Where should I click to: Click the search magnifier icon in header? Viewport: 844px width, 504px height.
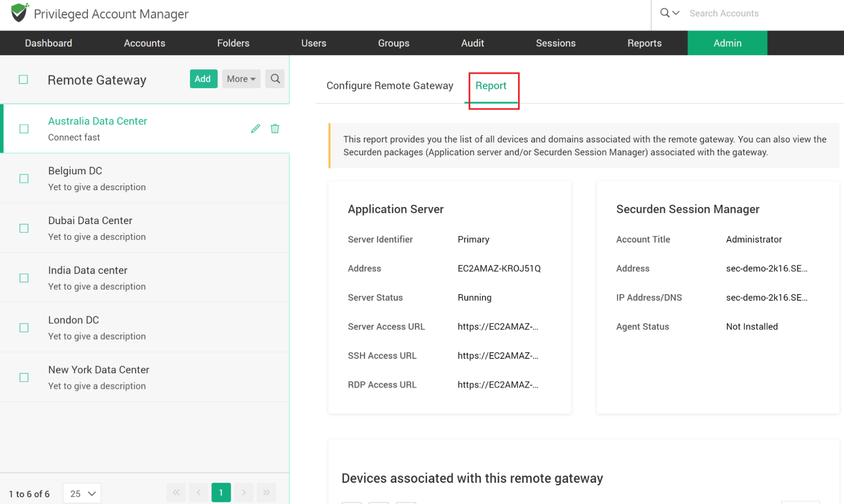[665, 13]
